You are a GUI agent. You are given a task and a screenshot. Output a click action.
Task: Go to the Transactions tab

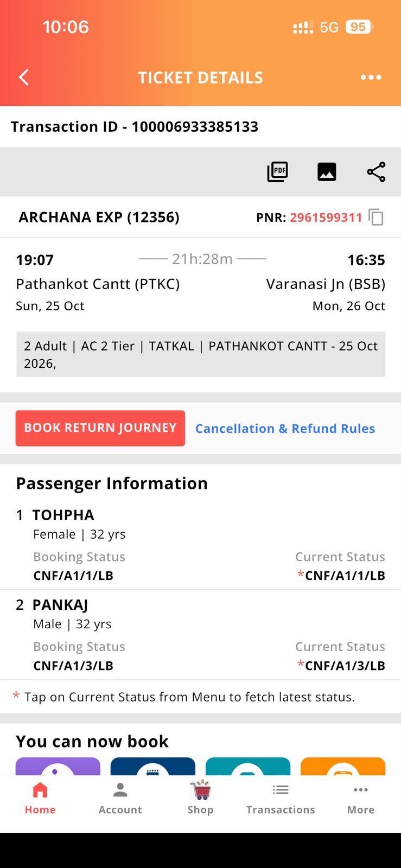pyautogui.click(x=281, y=798)
